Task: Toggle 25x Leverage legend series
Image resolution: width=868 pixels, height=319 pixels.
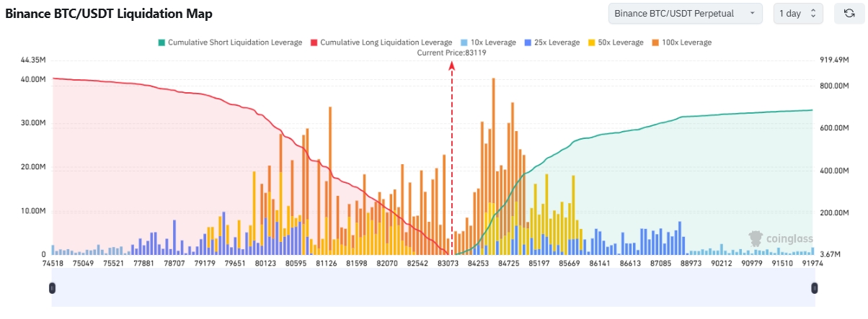Action: click(x=551, y=42)
